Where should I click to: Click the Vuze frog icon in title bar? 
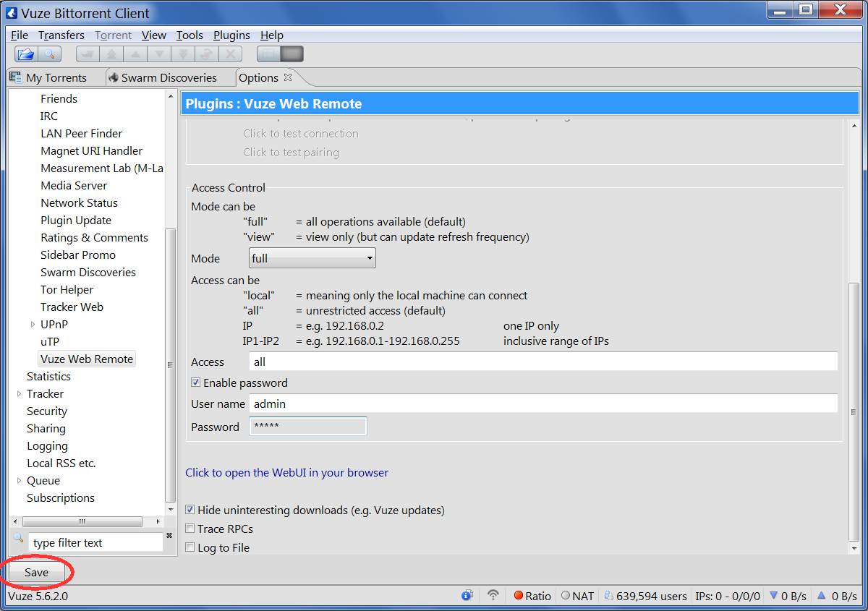click(12, 13)
